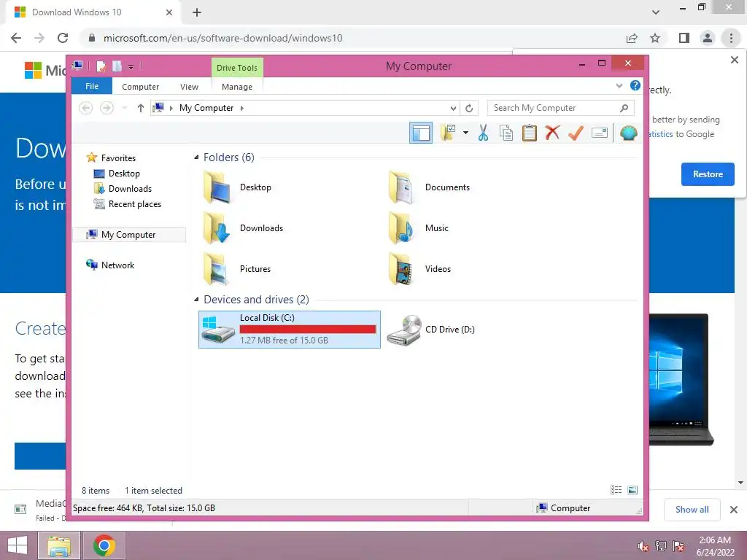Open the Explorer Help question mark

pos(635,85)
